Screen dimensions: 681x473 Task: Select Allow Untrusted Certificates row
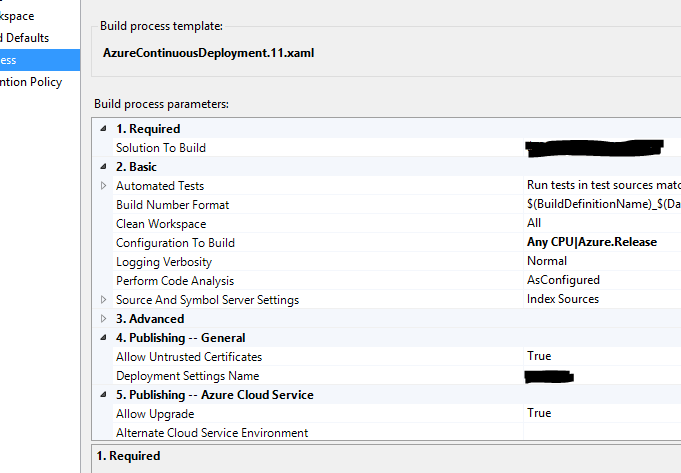coord(397,357)
